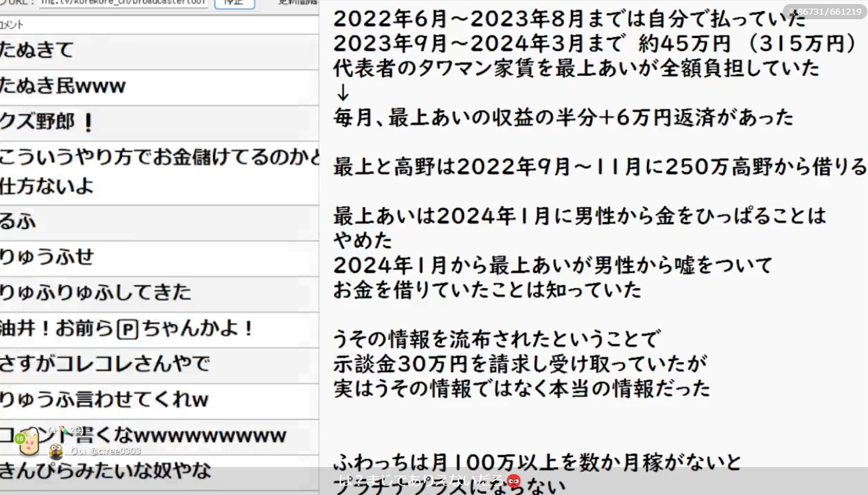Select the 仕方ないよ comment row
The image size is (868, 495).
[158, 186]
